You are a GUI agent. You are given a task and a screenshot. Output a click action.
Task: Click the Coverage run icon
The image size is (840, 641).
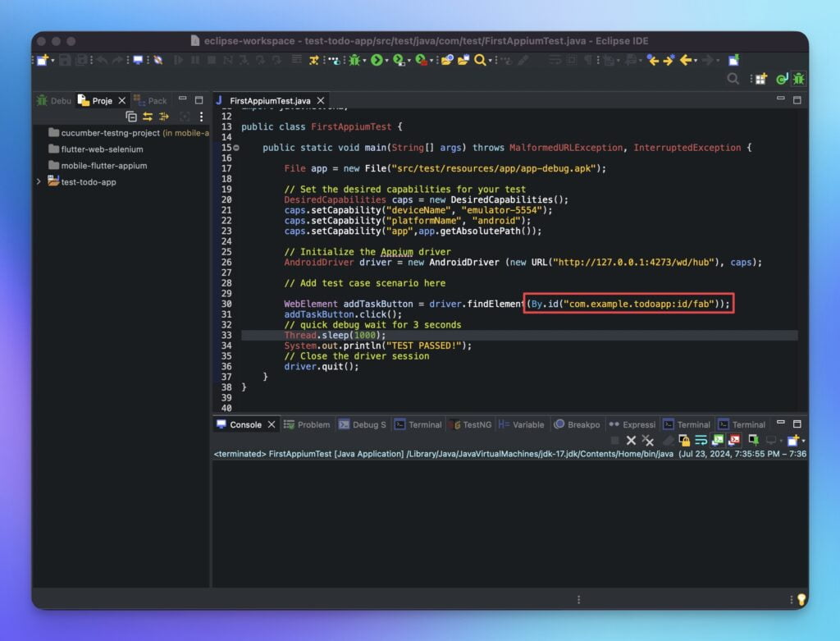tap(399, 60)
